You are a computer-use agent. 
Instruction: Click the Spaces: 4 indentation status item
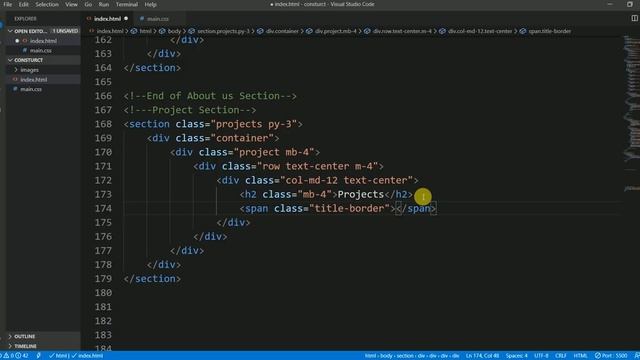(x=516, y=356)
